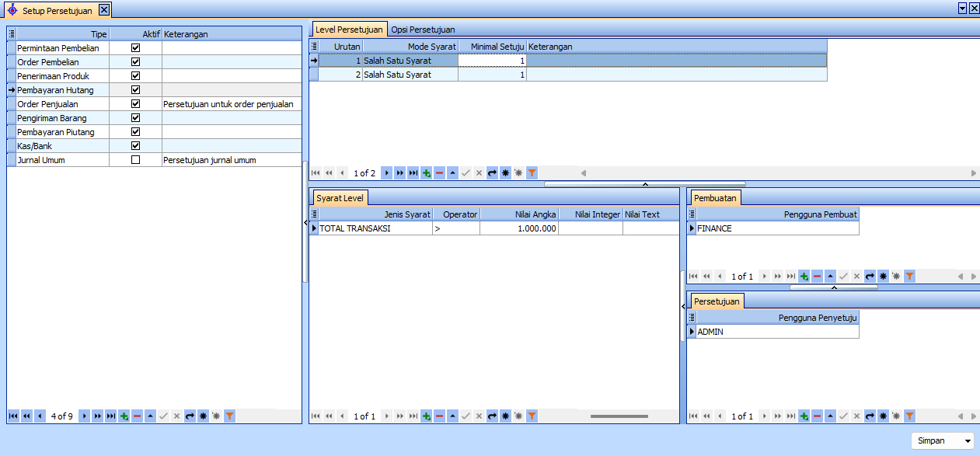Select Syarat Level tab
Viewport: 980px width, 456px height.
click(x=340, y=198)
